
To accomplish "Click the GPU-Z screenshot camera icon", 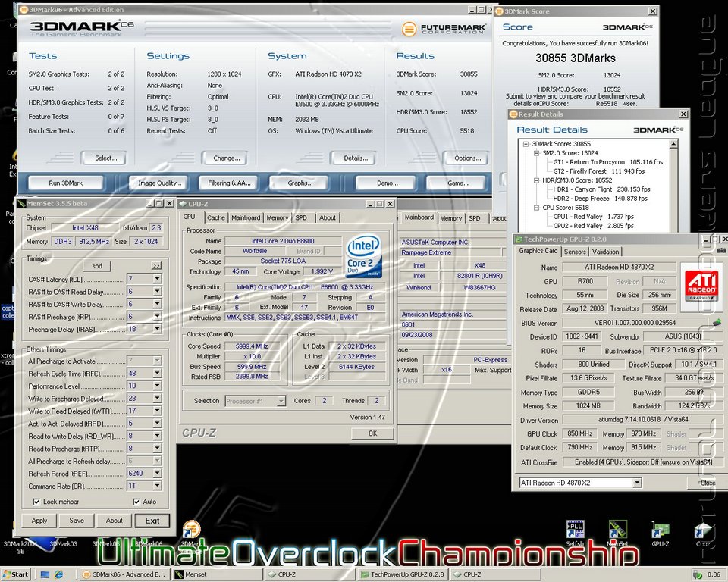I will tap(721, 250).
